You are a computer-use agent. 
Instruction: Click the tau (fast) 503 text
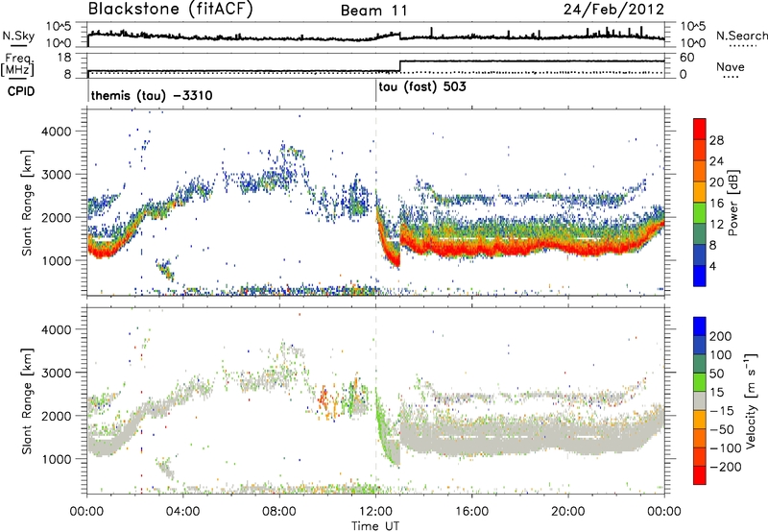click(422, 87)
